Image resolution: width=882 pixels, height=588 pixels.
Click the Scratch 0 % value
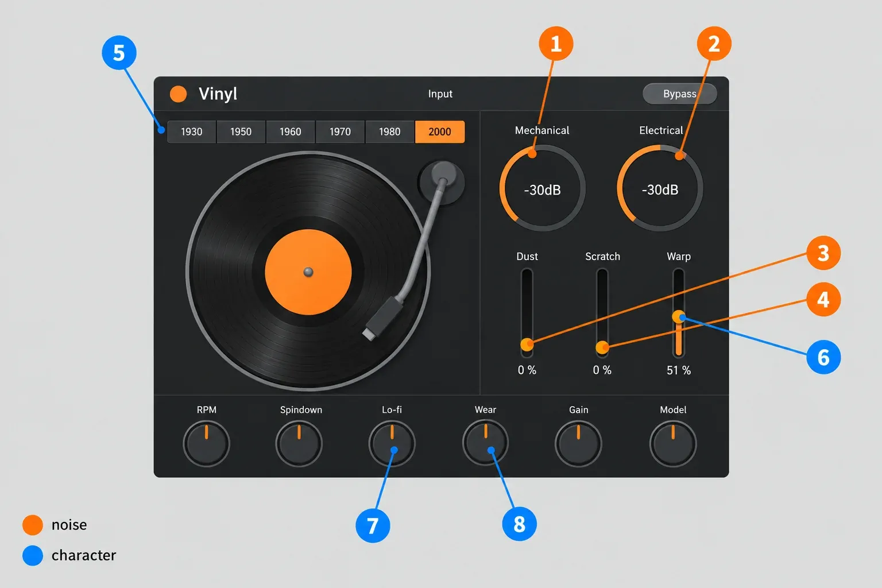(x=602, y=370)
